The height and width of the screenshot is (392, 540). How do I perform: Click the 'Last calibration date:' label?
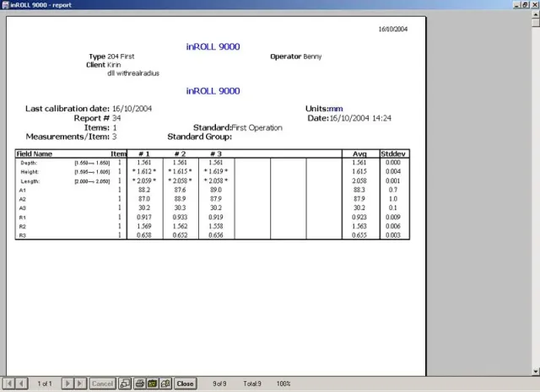(x=67, y=109)
